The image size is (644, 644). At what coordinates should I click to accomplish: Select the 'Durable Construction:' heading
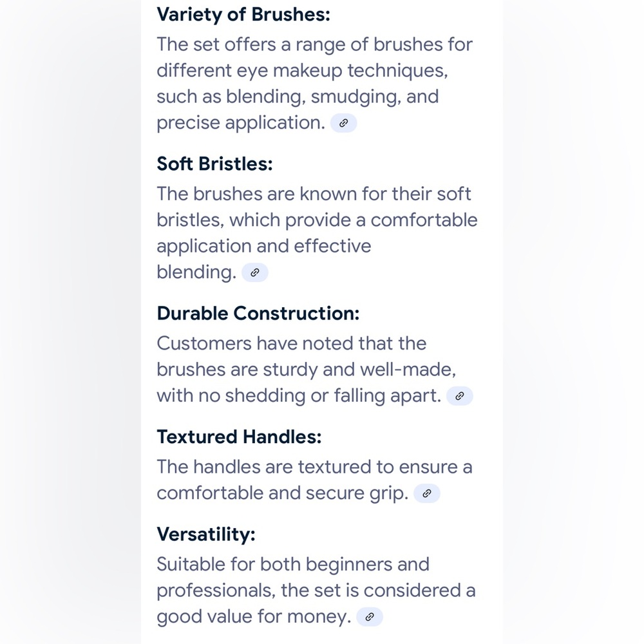[x=258, y=314]
